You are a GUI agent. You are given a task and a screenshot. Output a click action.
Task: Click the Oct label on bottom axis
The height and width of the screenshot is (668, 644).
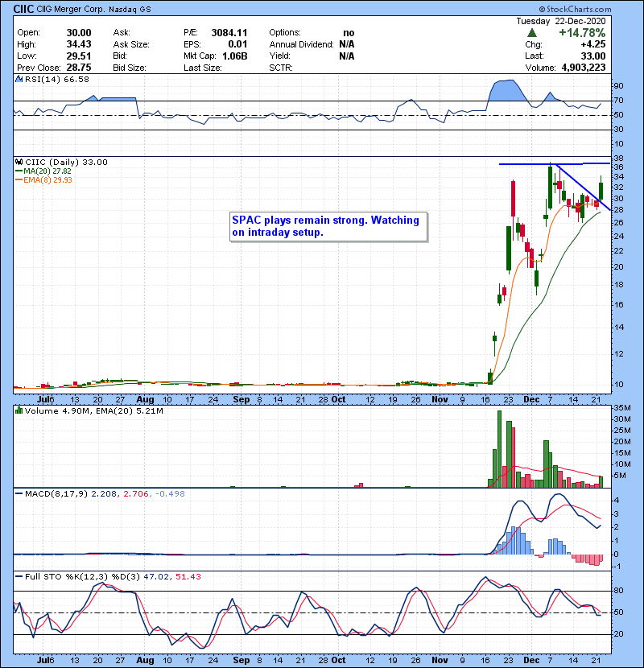(338, 660)
